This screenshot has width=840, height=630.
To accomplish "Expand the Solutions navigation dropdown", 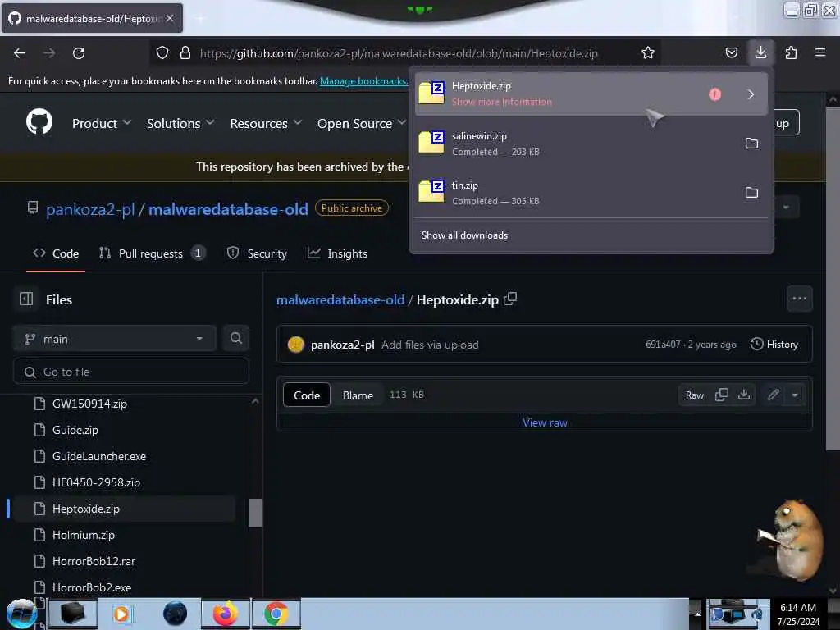I will (180, 123).
